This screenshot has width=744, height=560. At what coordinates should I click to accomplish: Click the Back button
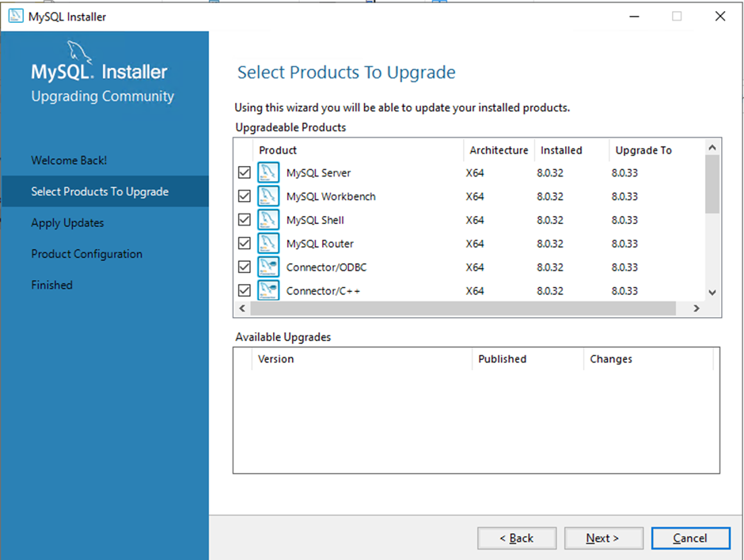(x=517, y=538)
